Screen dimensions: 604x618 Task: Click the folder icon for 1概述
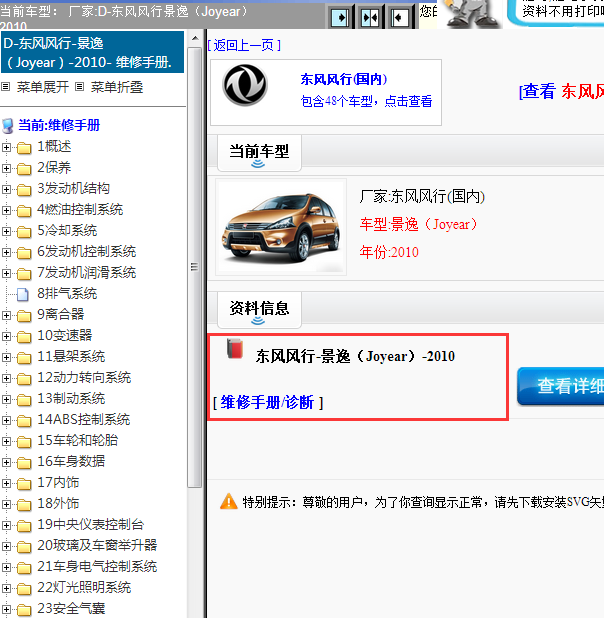(x=24, y=148)
